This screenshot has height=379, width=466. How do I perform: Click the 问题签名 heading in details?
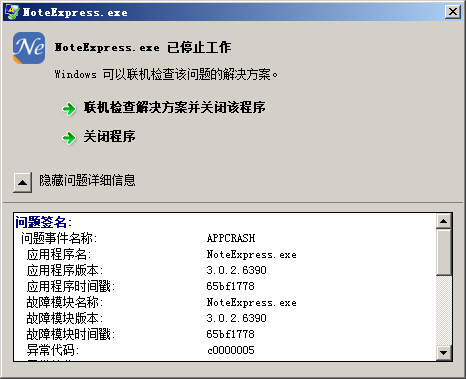(43, 222)
